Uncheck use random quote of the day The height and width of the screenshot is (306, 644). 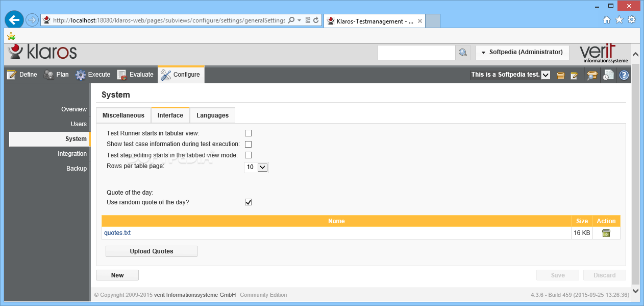pyautogui.click(x=248, y=202)
